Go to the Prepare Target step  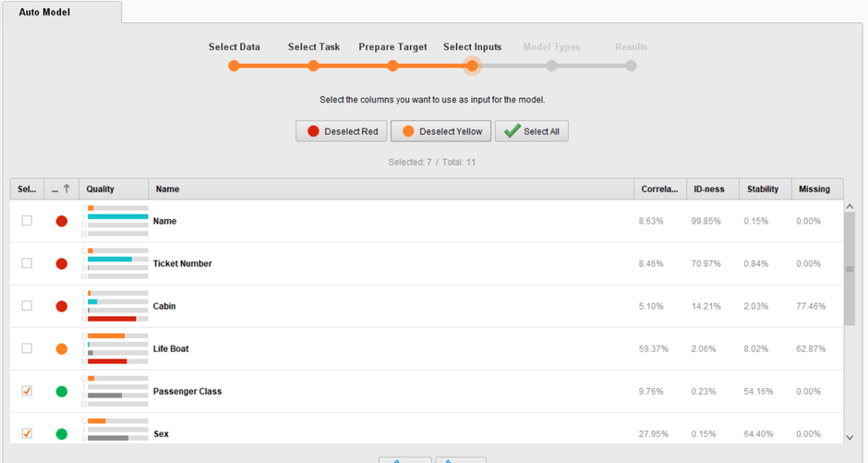tap(392, 66)
